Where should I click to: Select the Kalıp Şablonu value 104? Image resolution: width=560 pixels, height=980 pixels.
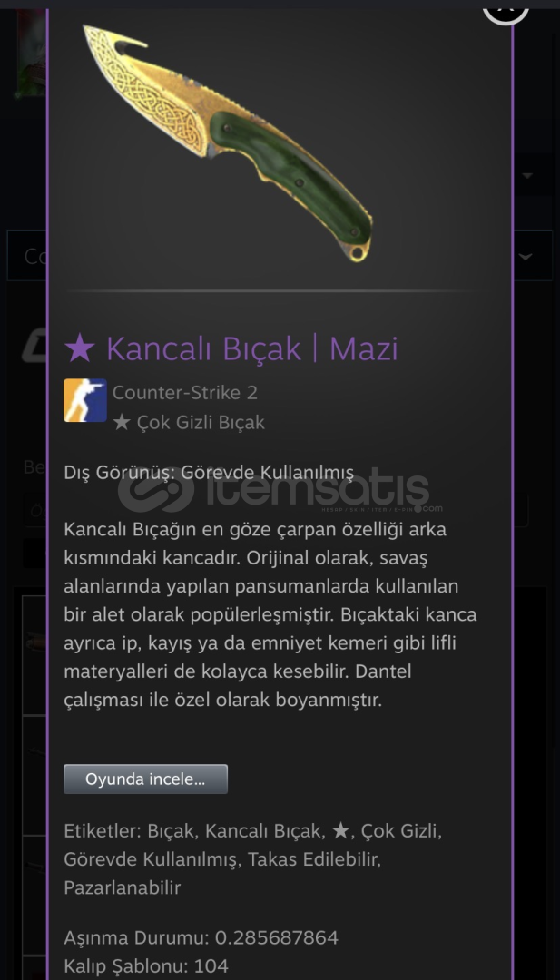point(211,966)
